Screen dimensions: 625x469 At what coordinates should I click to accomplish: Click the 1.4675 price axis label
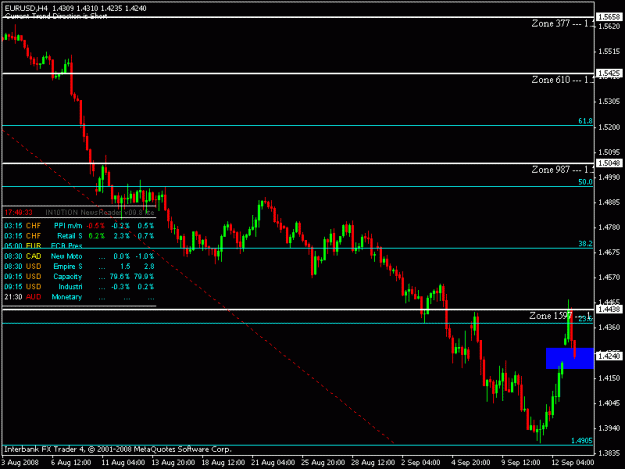coord(610,252)
